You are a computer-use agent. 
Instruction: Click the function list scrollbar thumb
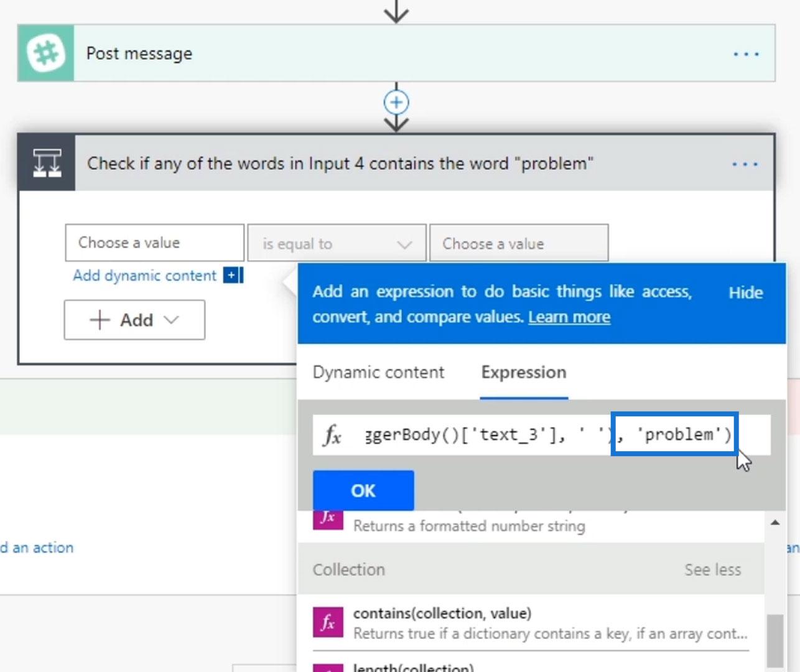coord(774,641)
